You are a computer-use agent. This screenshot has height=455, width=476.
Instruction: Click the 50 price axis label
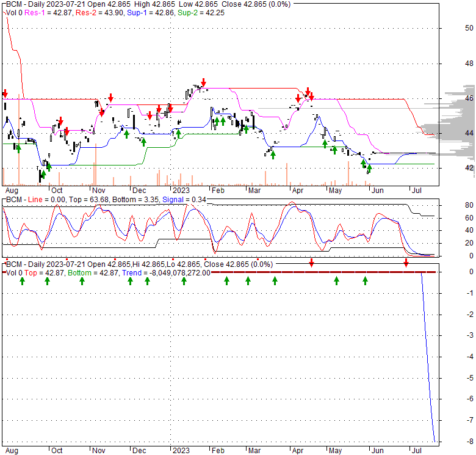click(469, 28)
